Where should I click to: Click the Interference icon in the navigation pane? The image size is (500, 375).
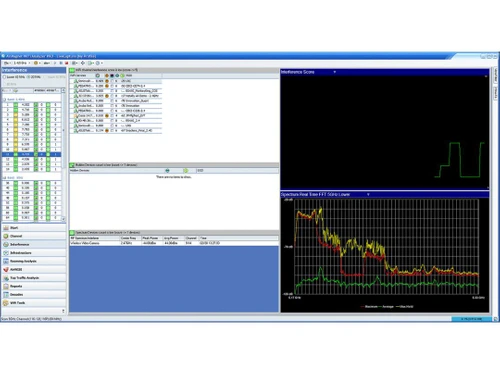6,244
